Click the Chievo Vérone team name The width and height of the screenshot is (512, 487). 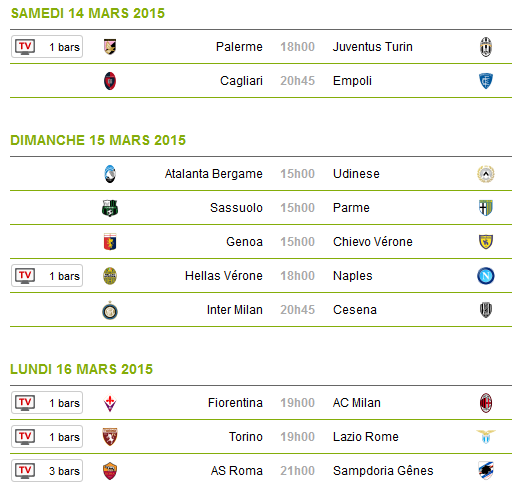point(373,242)
